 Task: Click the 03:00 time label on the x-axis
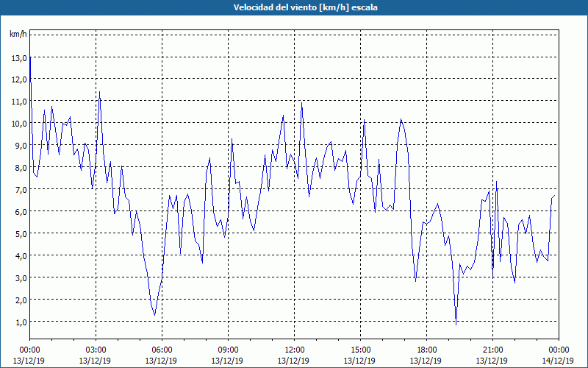[96, 350]
